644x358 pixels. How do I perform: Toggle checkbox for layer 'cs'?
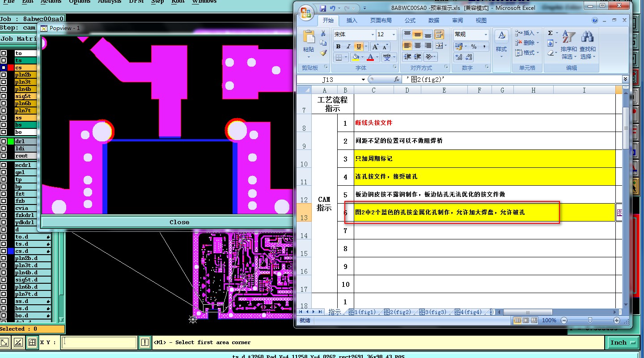click(x=4, y=68)
